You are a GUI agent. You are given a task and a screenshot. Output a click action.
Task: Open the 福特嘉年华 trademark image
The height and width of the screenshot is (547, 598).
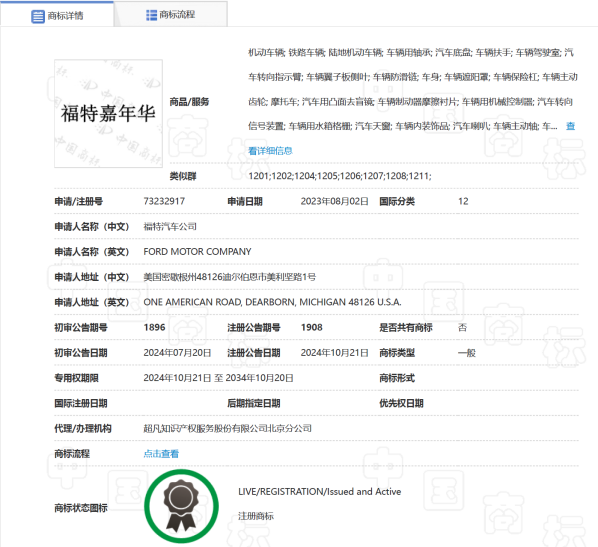pos(108,114)
